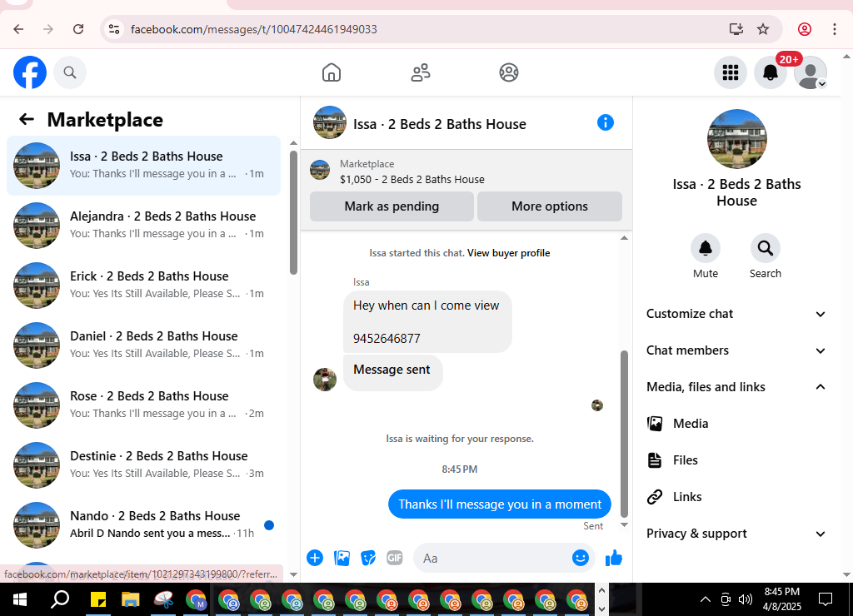Open the Facebook menu grid icon

click(x=730, y=72)
